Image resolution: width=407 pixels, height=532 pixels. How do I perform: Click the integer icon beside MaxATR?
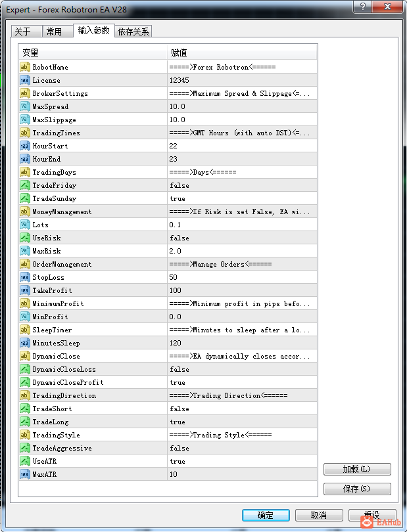click(x=25, y=474)
